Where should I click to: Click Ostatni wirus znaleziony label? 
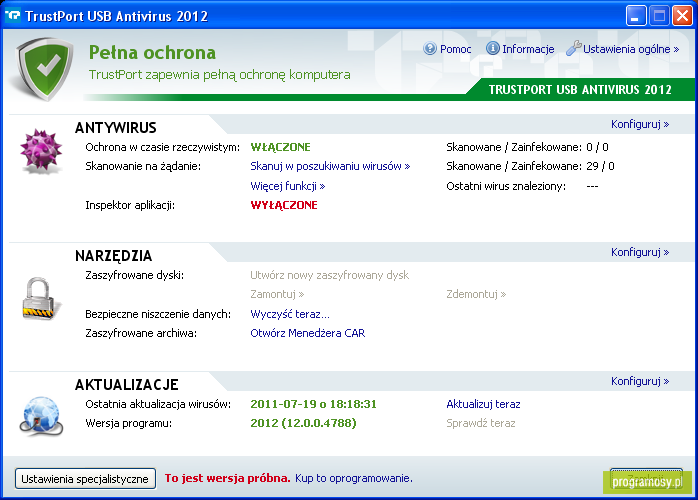pos(506,186)
